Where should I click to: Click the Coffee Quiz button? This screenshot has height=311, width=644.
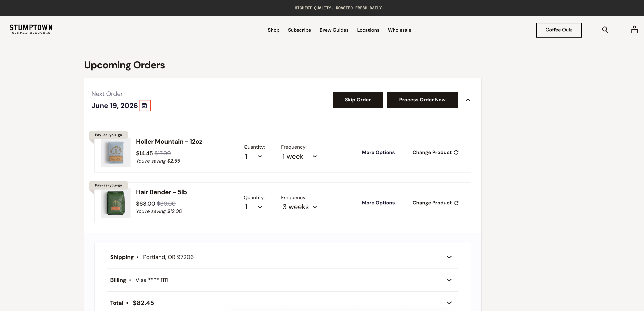[x=559, y=30]
